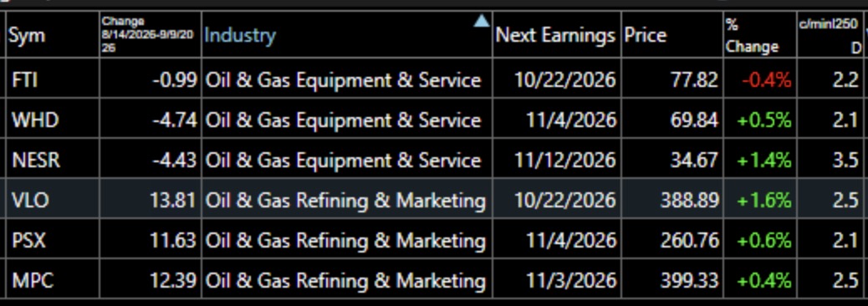Screen dimensions: 868x306
Task: Click the Next Earnings column header
Action: [x=556, y=36]
